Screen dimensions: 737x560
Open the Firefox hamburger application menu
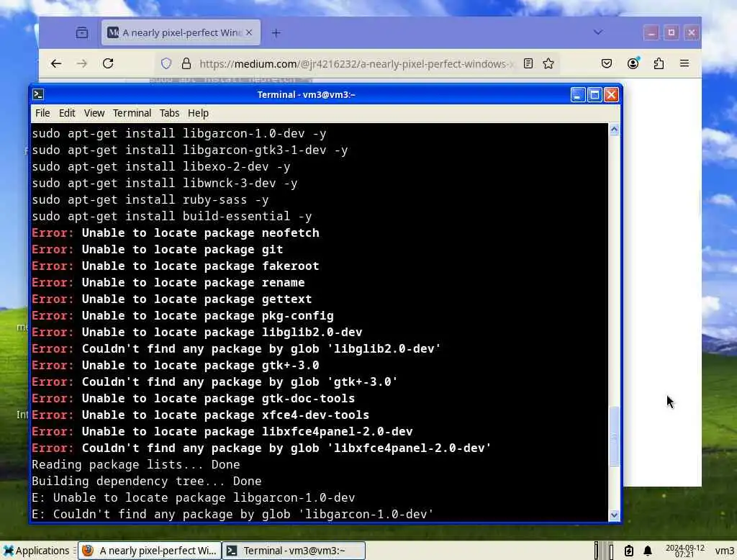pyautogui.click(x=684, y=63)
